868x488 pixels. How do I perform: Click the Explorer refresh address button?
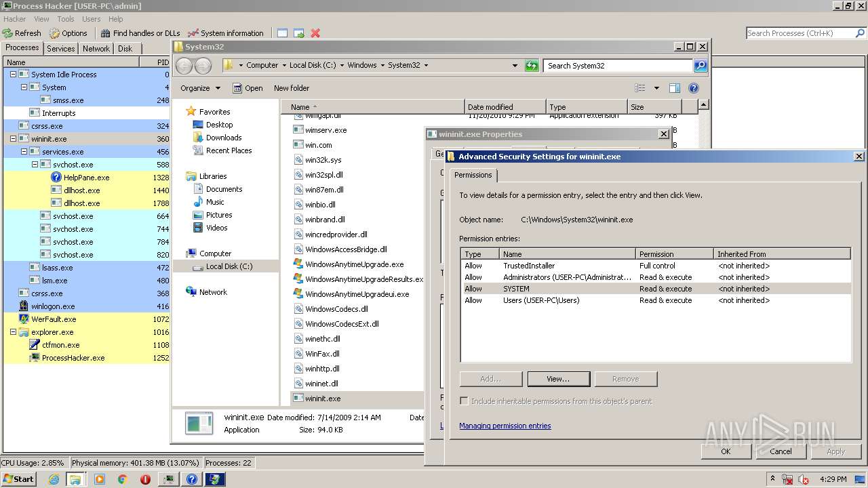(x=532, y=65)
